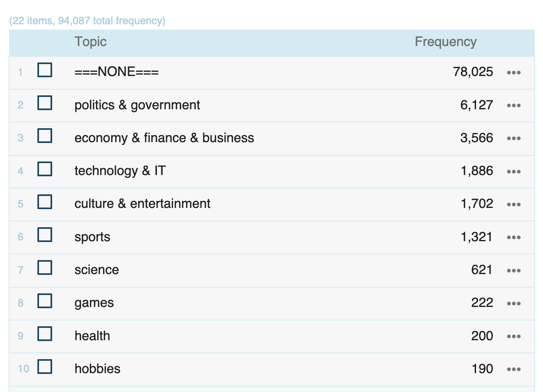Open the options menu for ===NONE=== row
Image resolution: width=543 pixels, height=392 pixels.
(x=513, y=73)
